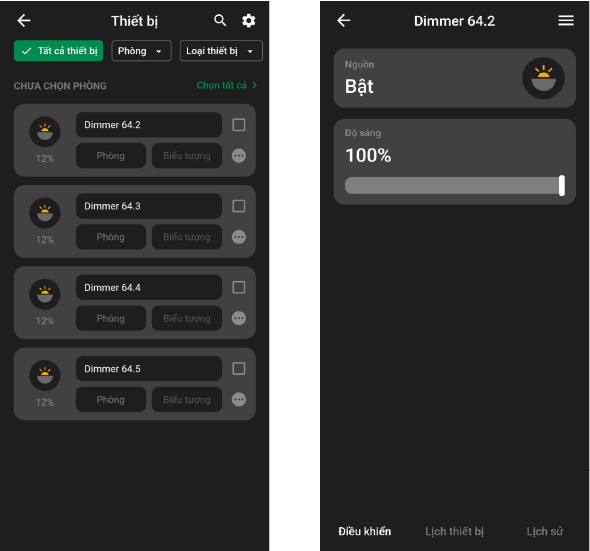
Task: Click the Độ sáng brightness slider bar
Action: [x=454, y=186]
